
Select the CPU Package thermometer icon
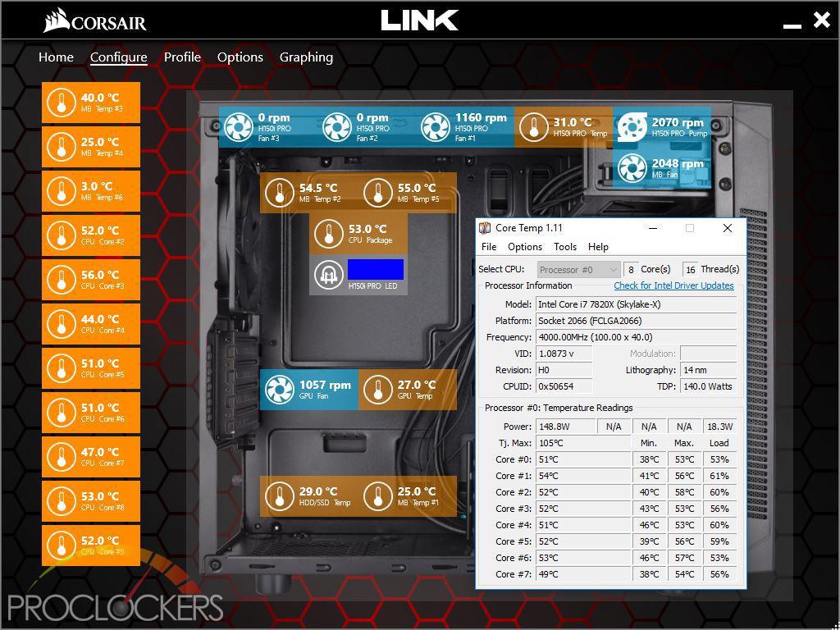328,234
